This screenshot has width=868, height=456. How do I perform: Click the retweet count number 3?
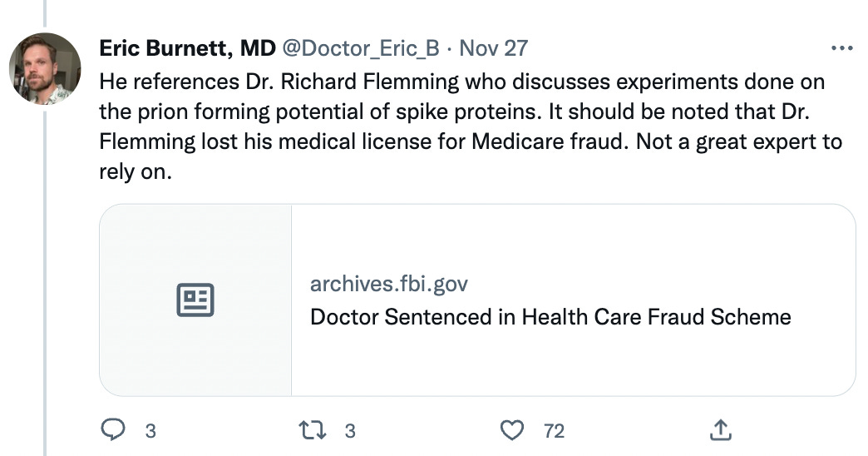pos(350,431)
